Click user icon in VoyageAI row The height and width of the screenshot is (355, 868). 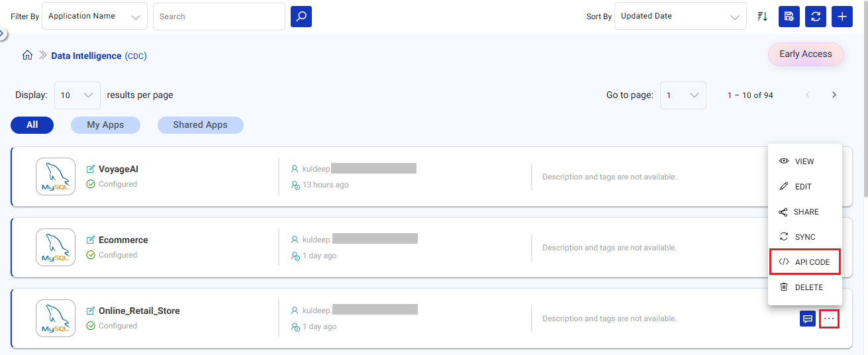(x=295, y=168)
